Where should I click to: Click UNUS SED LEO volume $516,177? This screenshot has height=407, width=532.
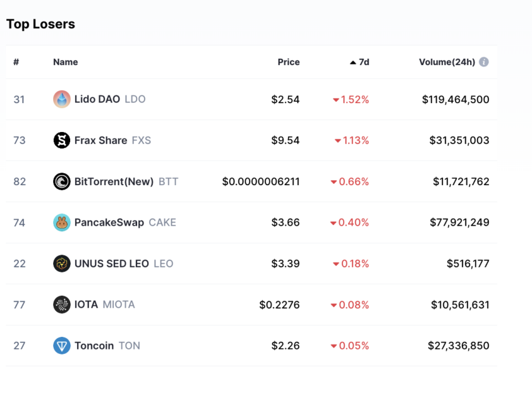tap(468, 264)
